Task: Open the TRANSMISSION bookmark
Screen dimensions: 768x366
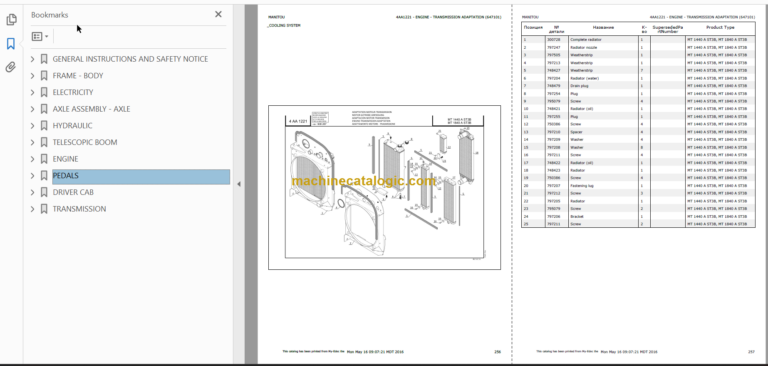Action: 79,209
